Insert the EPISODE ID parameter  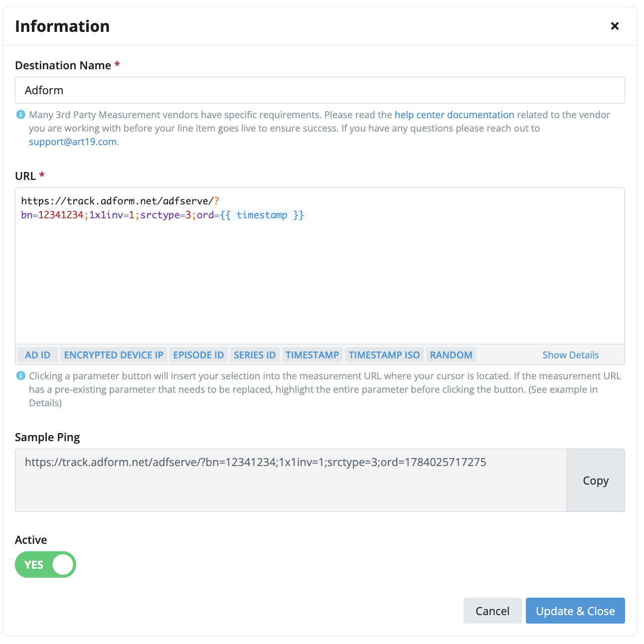198,355
